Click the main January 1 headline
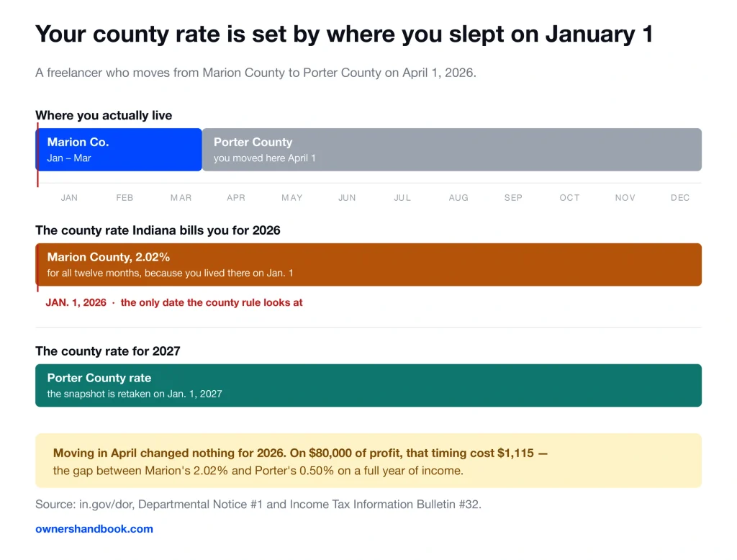 coord(344,35)
